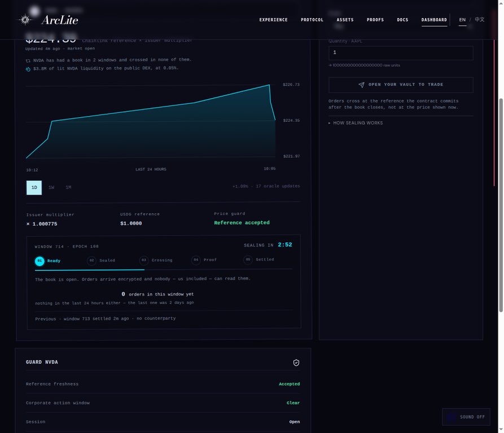
Task: Open the Protocol nav item
Action: [312, 20]
